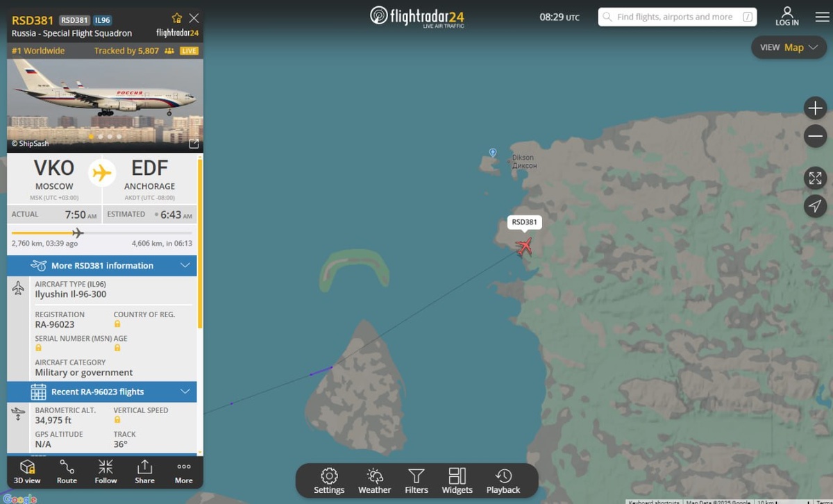The width and height of the screenshot is (833, 504).
Task: Open the hamburger main menu
Action: coord(823,17)
